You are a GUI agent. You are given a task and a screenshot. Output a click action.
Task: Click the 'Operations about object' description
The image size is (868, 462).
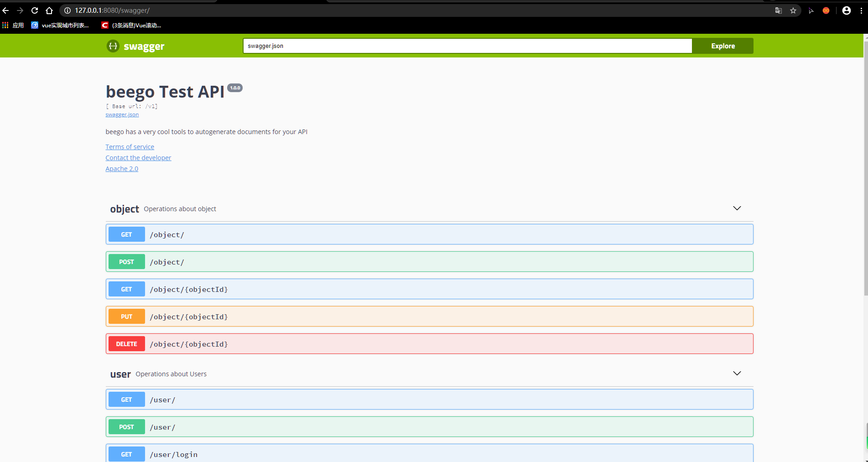tap(180, 209)
